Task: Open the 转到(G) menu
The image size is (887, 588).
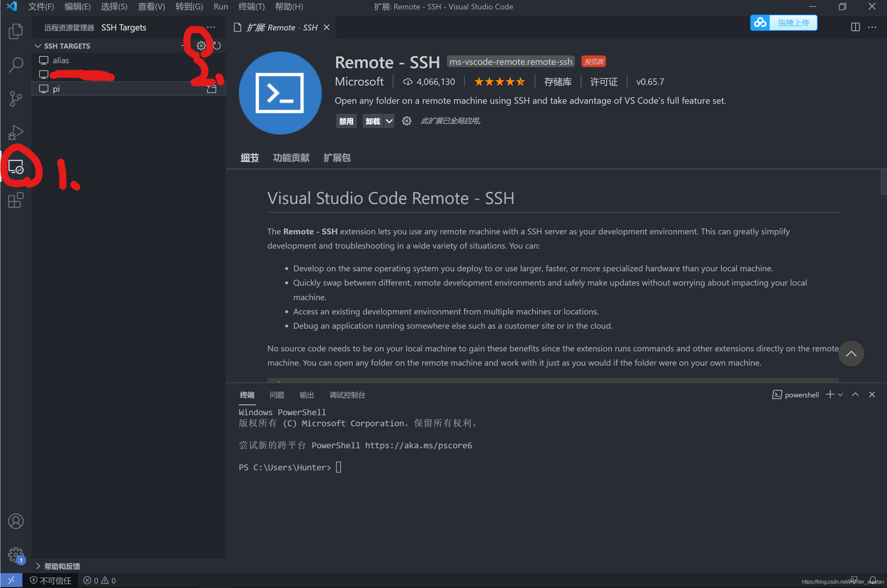Action: tap(189, 7)
